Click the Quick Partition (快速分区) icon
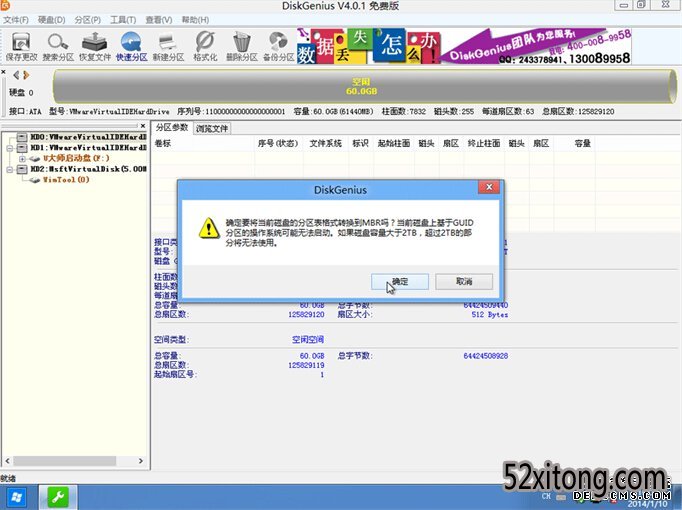The height and width of the screenshot is (510, 682). coord(131,47)
